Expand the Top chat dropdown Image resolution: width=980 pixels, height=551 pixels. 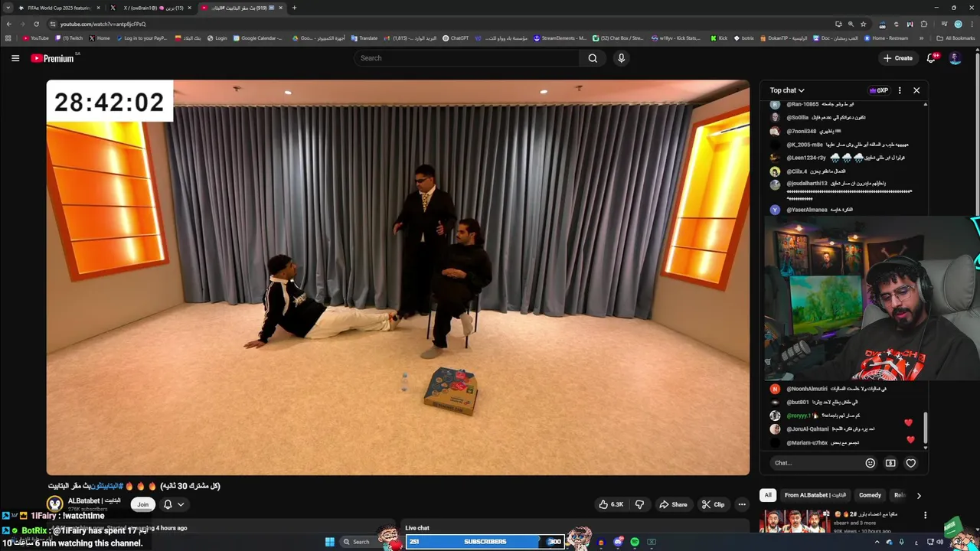(x=787, y=90)
